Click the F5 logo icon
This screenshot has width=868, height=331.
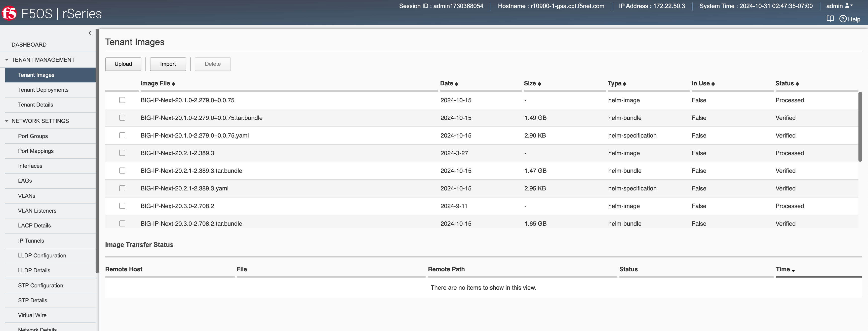point(9,14)
